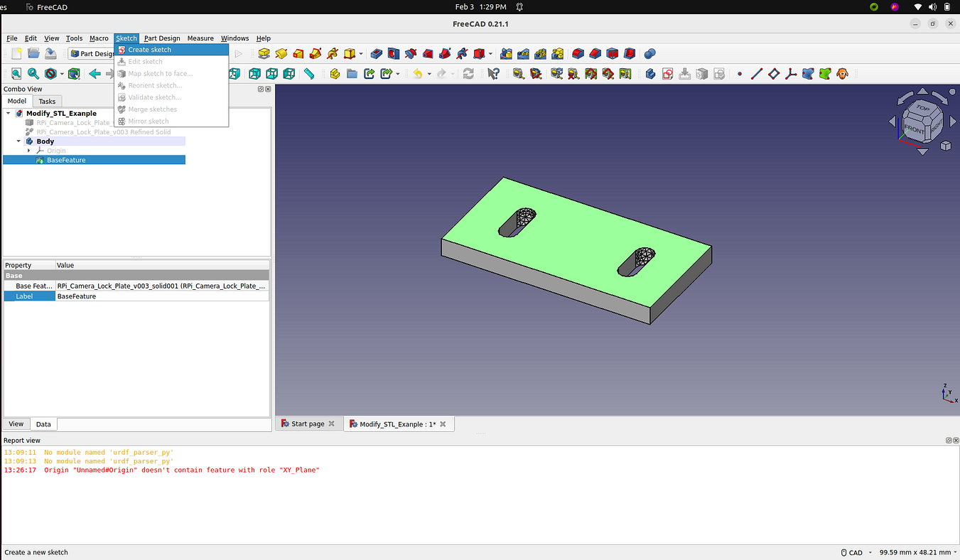960x560 pixels.
Task: Select the Subtractive loft icon
Action: tap(428, 53)
